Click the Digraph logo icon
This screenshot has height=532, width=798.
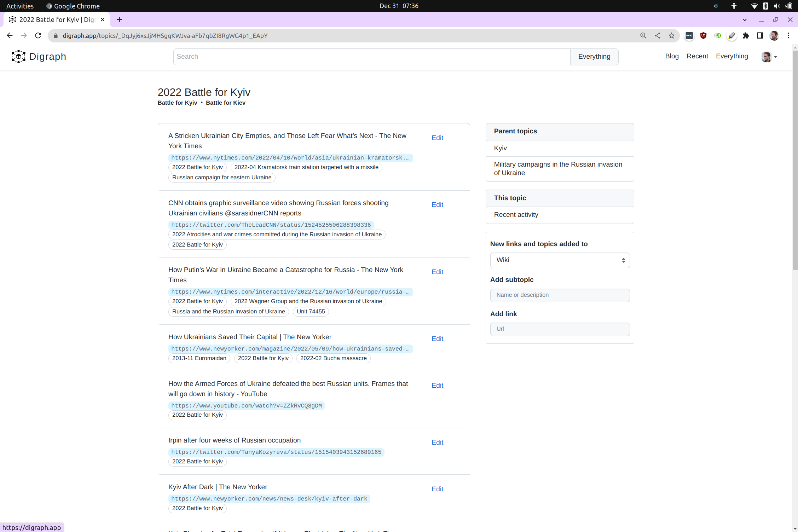18,57
